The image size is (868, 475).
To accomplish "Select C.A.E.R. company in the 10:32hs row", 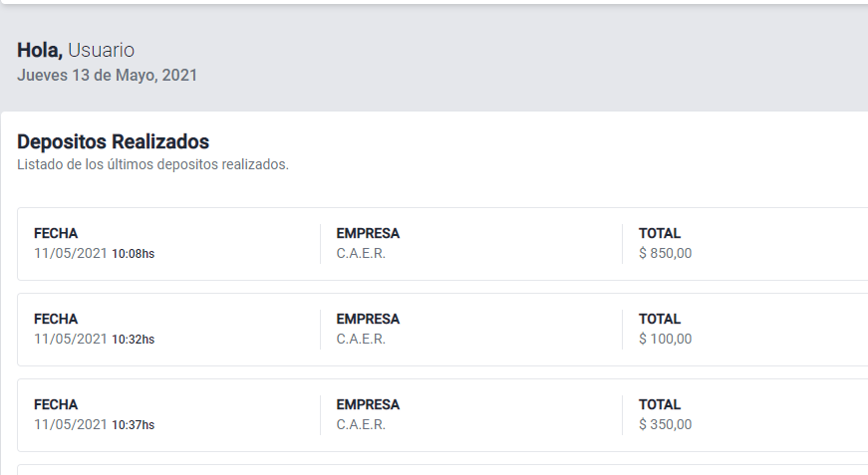I will pyautogui.click(x=361, y=339).
